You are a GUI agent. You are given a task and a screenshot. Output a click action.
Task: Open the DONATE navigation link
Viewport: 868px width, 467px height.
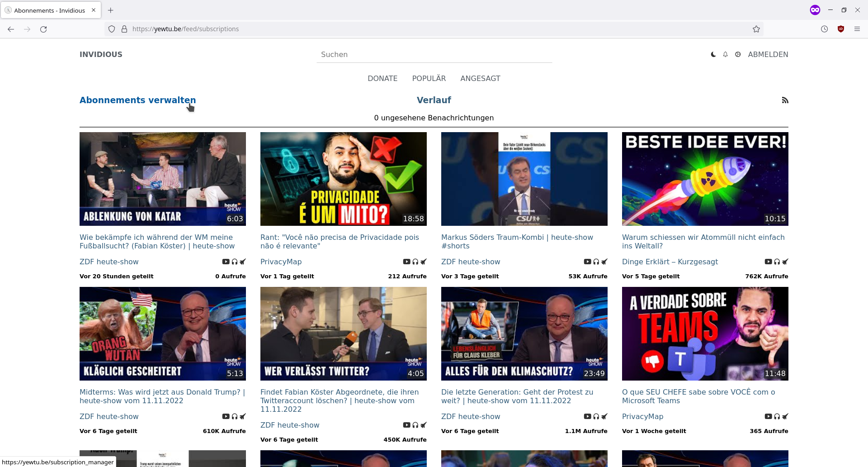(382, 78)
